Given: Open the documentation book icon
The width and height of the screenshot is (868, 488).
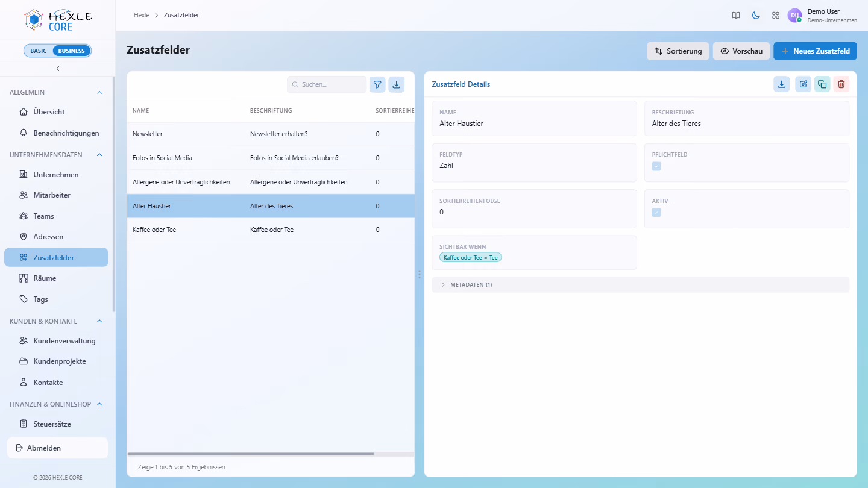Looking at the screenshot, I should click(x=736, y=16).
